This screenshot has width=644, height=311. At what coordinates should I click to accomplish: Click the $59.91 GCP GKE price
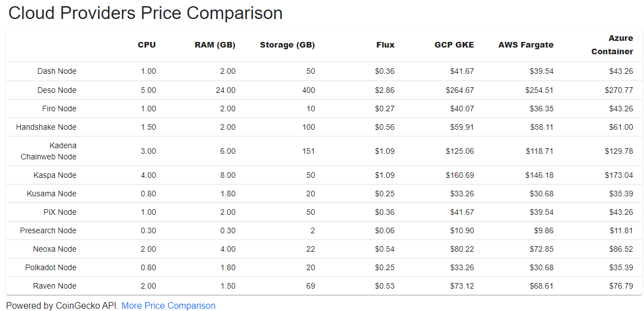pyautogui.click(x=462, y=127)
